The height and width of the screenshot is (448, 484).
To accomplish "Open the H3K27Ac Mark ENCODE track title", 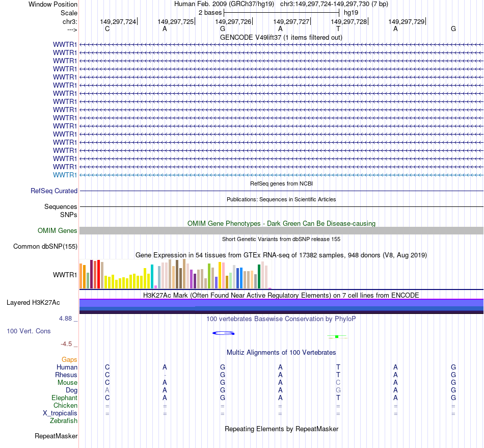I will point(281,295).
